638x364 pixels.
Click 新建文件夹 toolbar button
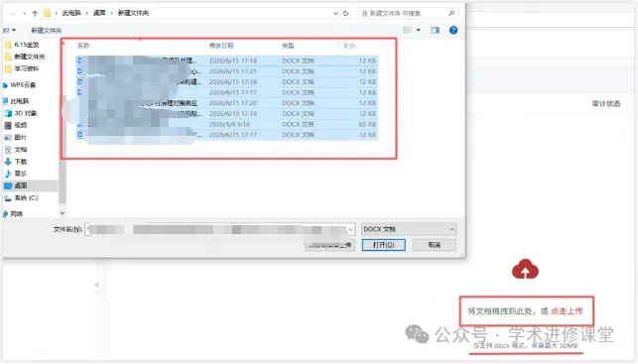click(47, 31)
